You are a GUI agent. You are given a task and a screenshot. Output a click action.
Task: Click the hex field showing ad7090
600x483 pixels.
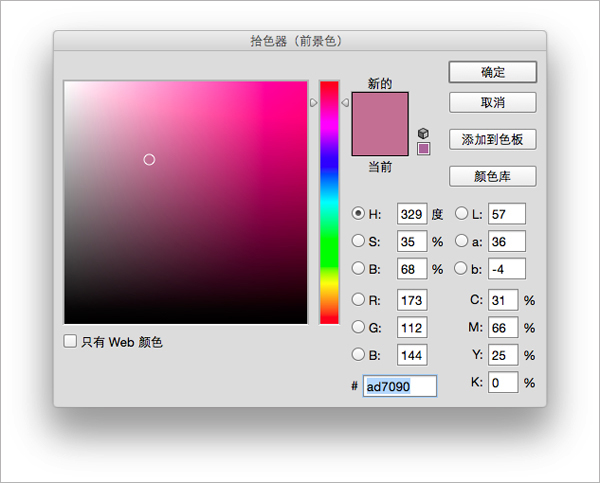pos(399,386)
